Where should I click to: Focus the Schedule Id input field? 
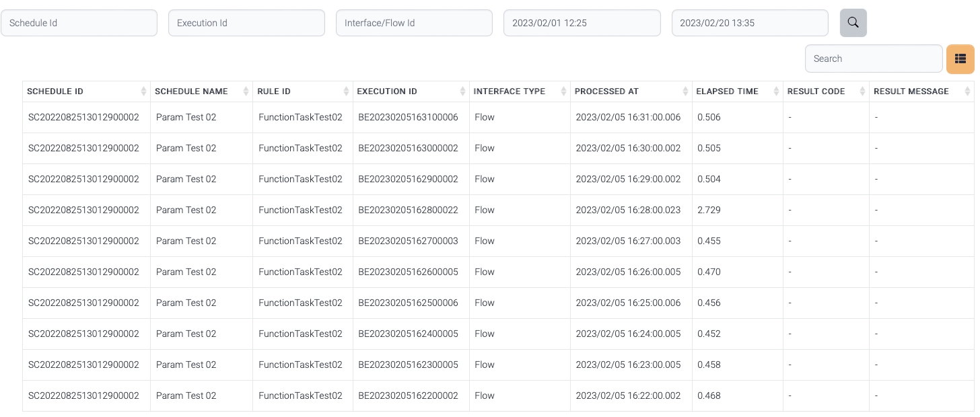coord(79,23)
